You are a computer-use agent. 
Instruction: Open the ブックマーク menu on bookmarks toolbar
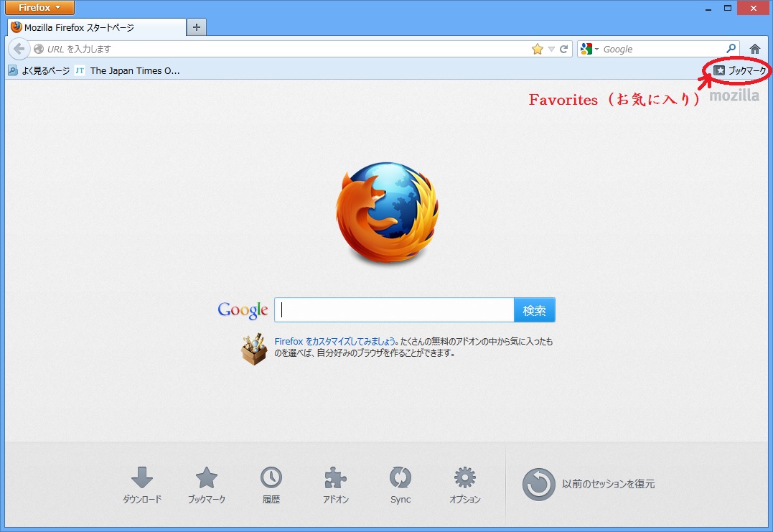click(740, 70)
